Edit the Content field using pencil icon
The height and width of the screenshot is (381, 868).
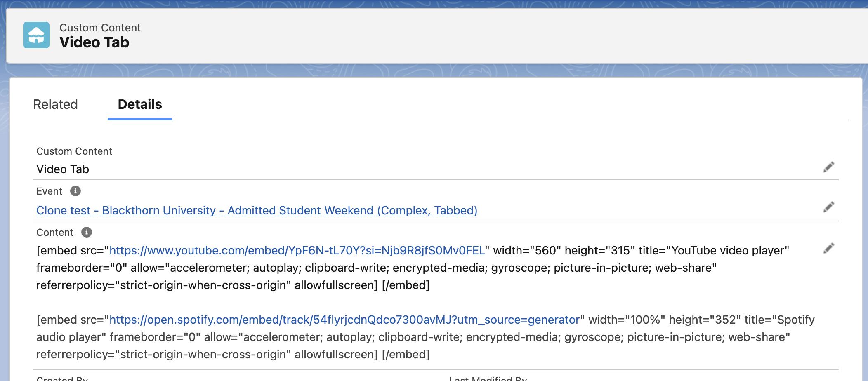coord(828,248)
